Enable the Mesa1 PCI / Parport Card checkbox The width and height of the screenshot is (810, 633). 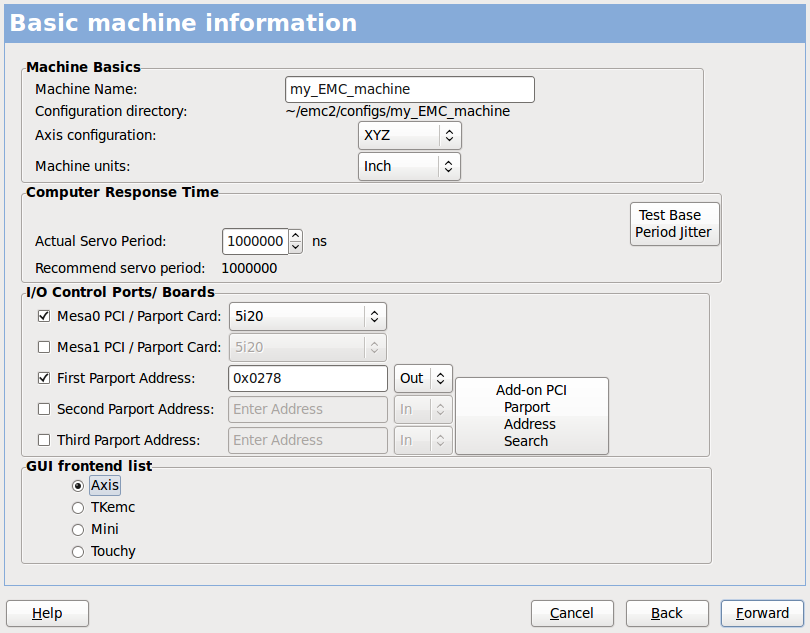[43, 347]
